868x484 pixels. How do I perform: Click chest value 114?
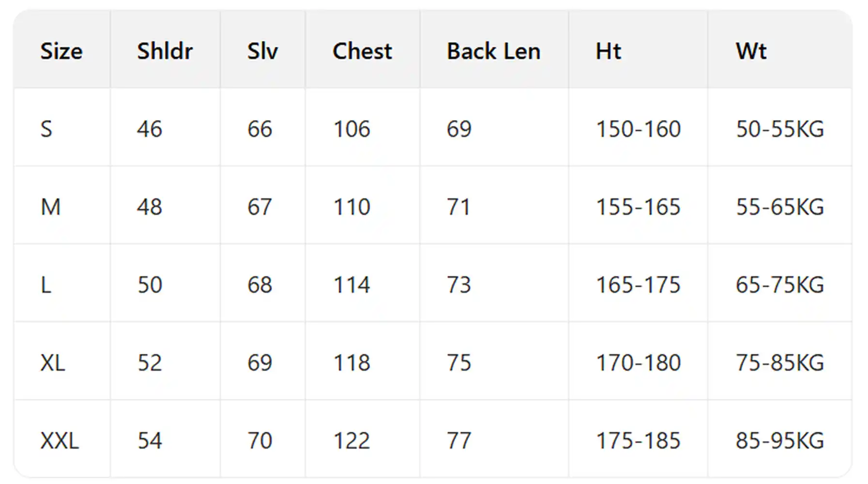click(351, 285)
